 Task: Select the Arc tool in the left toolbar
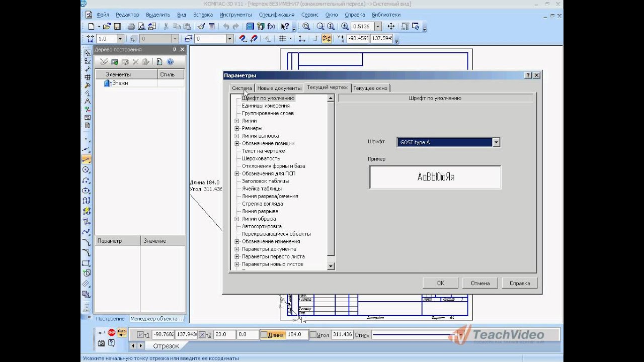[87, 180]
